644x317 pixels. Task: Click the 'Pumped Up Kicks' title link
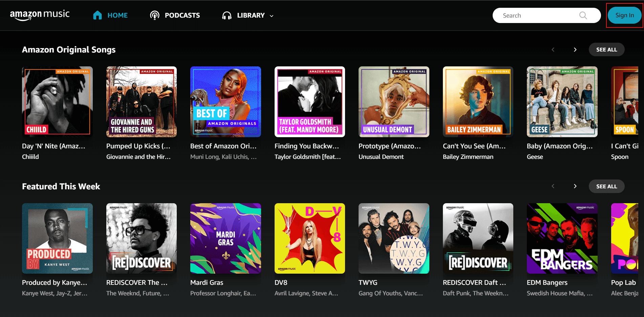tap(138, 146)
